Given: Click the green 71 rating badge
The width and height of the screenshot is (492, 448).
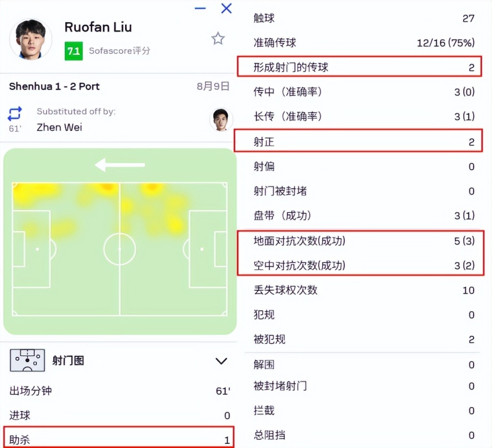Looking at the screenshot, I should [73, 51].
